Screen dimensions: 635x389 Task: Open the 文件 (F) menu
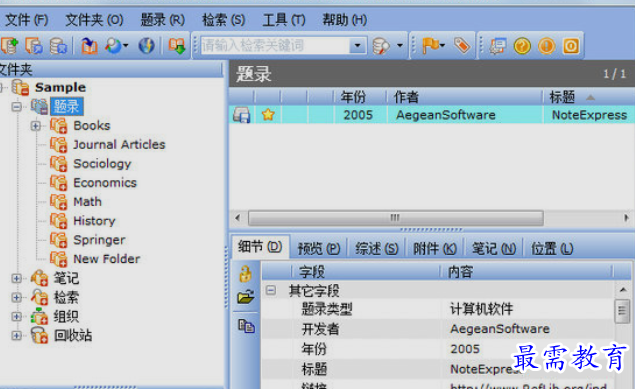[26, 19]
